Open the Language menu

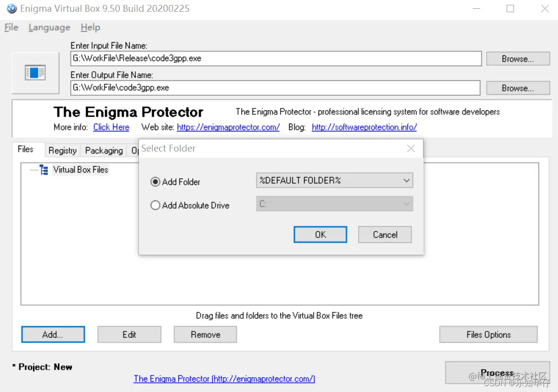coord(49,27)
